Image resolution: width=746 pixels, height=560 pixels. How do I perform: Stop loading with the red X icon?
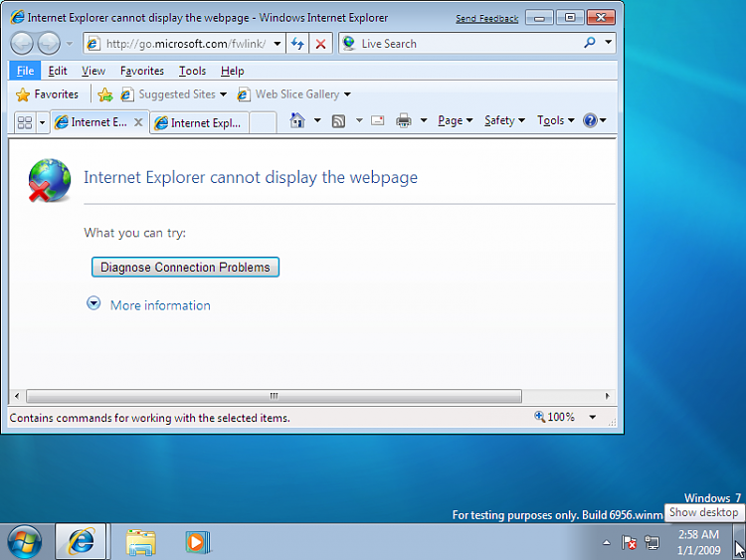coord(320,44)
